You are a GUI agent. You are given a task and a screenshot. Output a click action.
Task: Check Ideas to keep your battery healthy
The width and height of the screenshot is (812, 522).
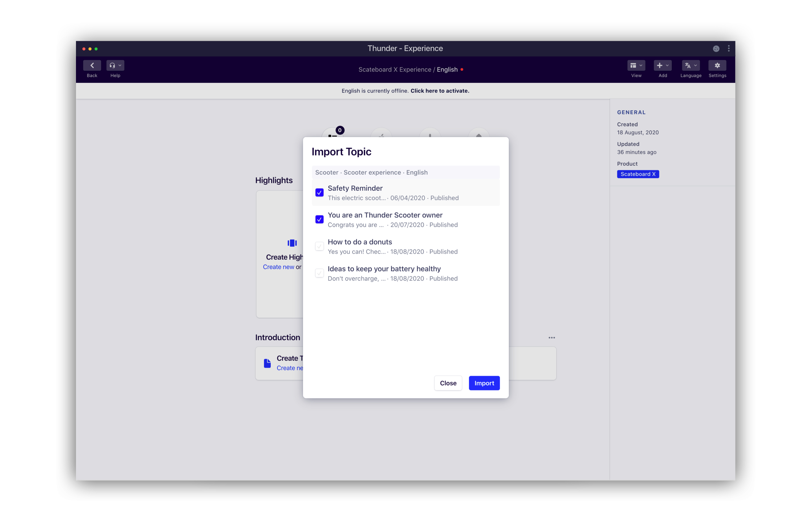tap(319, 273)
